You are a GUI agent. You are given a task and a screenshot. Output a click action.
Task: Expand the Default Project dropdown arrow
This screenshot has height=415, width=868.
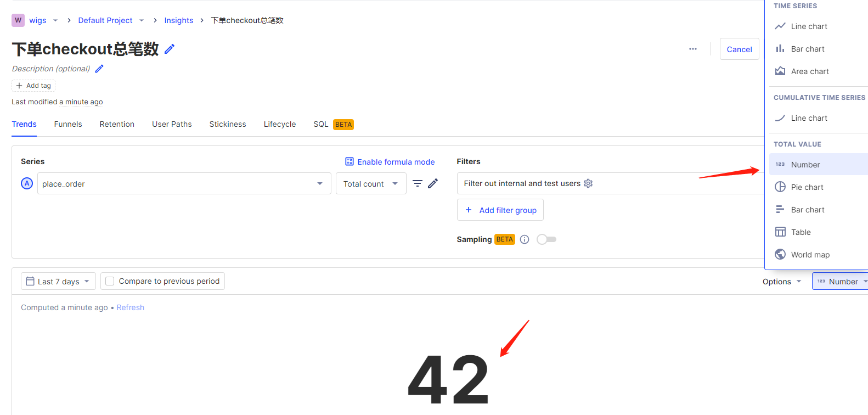click(x=142, y=20)
